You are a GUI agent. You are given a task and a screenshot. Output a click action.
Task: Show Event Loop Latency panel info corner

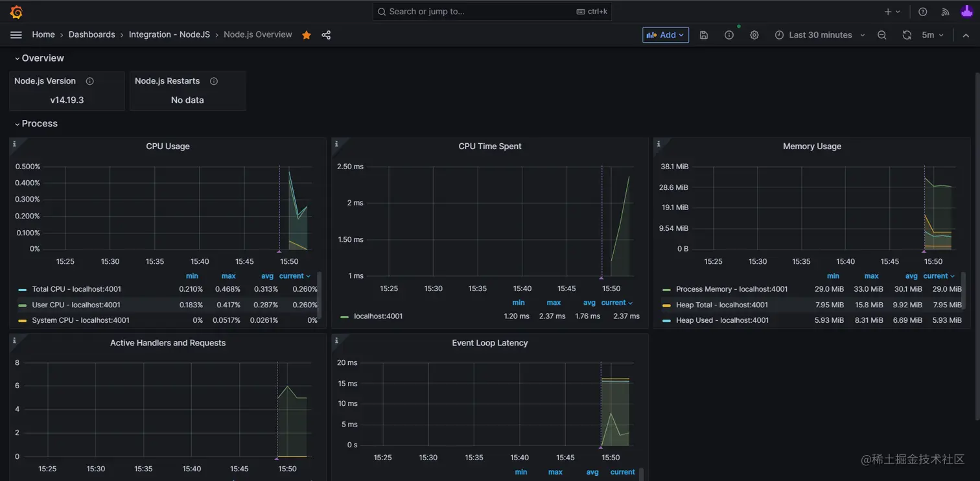(x=336, y=340)
